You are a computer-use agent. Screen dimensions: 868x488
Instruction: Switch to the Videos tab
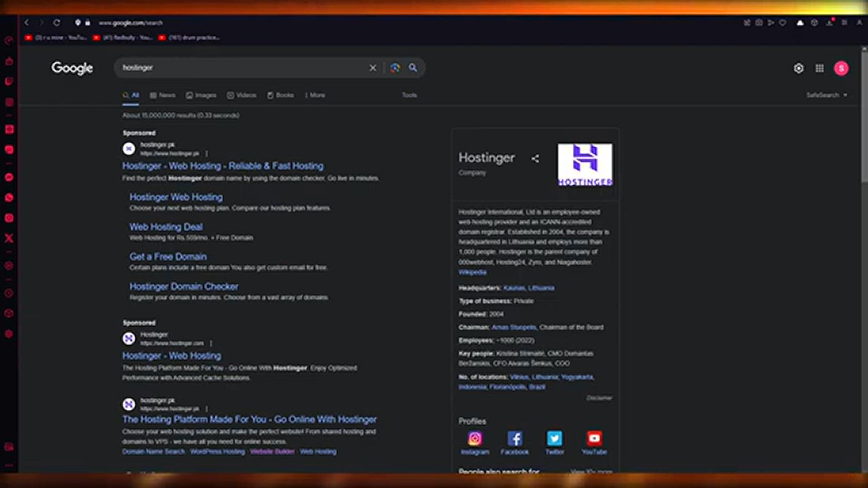[x=241, y=95]
